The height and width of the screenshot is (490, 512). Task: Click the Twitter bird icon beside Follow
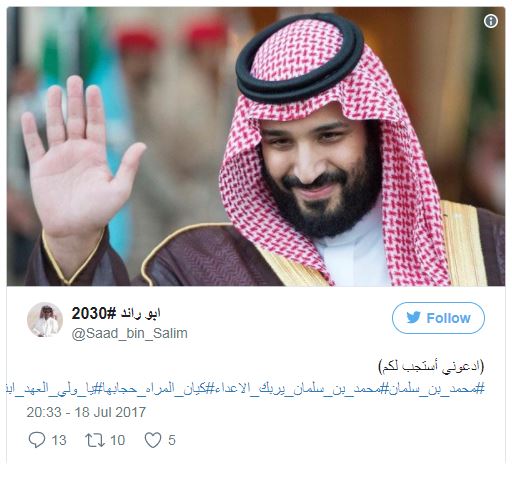pos(414,318)
